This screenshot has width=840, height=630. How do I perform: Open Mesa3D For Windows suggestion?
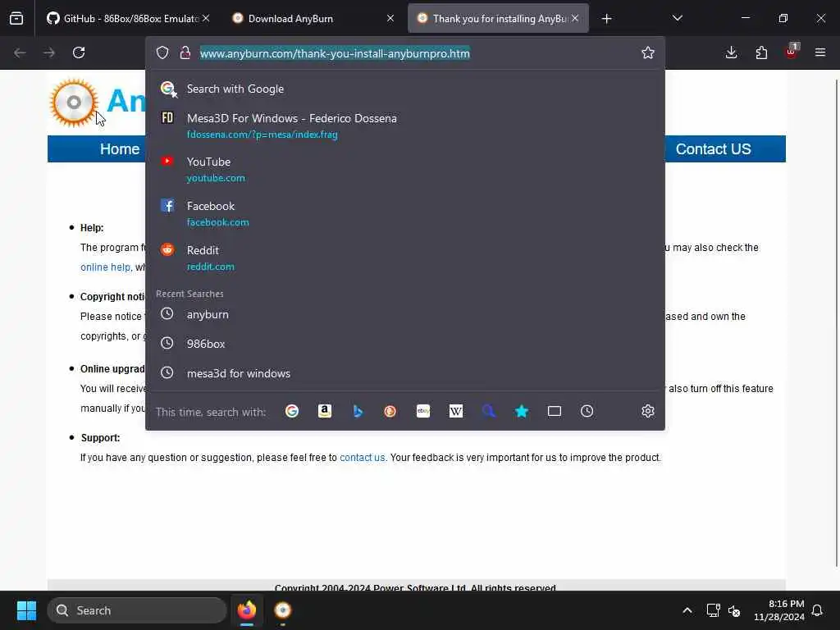point(405,126)
